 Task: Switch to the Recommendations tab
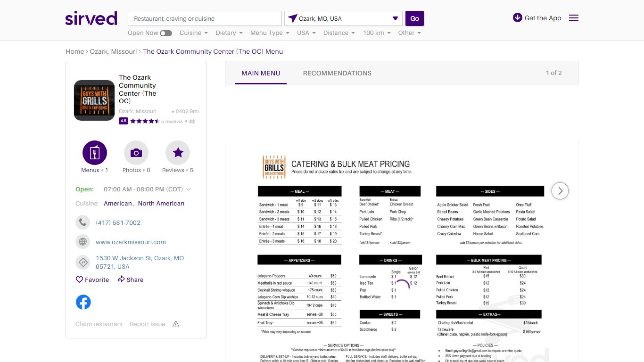tap(337, 73)
